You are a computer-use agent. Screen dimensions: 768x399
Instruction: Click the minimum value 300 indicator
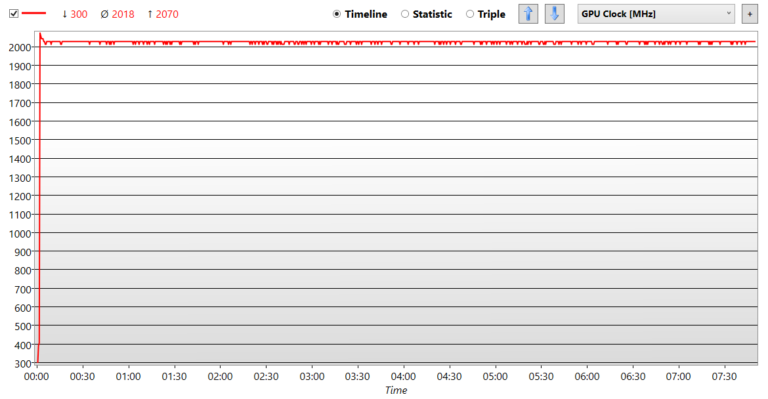point(74,14)
